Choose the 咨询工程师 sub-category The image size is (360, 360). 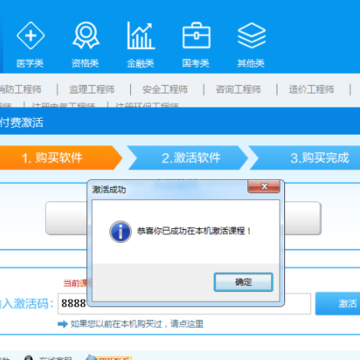(x=238, y=89)
